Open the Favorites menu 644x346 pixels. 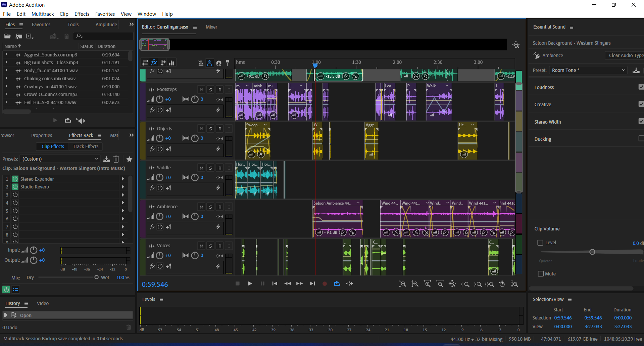[105, 14]
